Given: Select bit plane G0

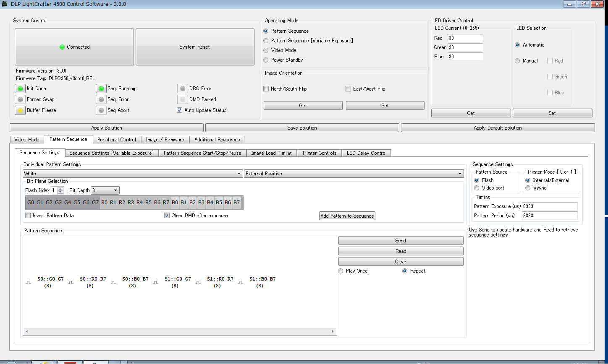Looking at the screenshot, I should pyautogui.click(x=31, y=203).
